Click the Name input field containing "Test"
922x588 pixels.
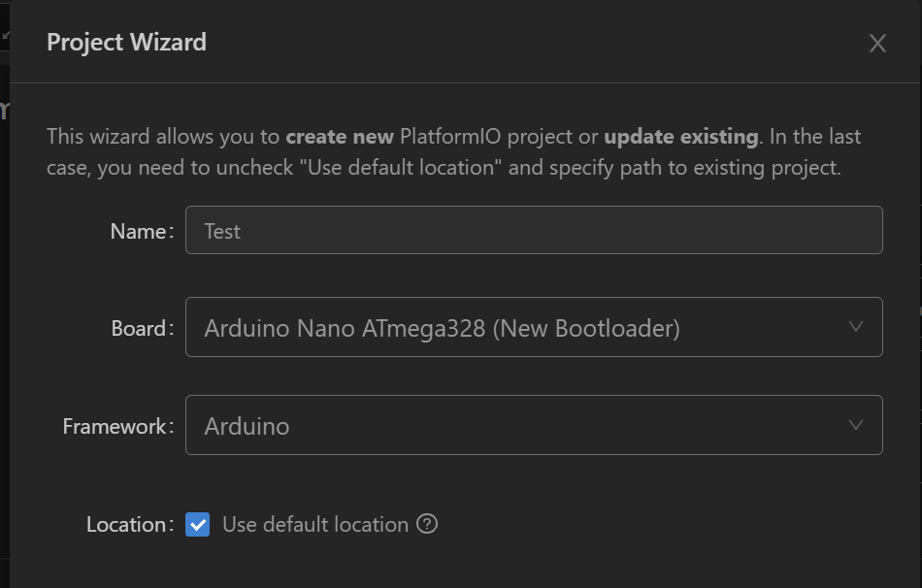tap(534, 230)
